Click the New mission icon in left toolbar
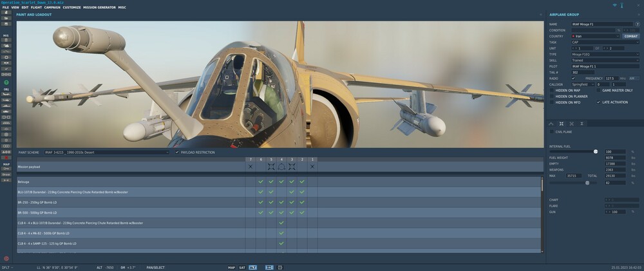 coord(6,13)
